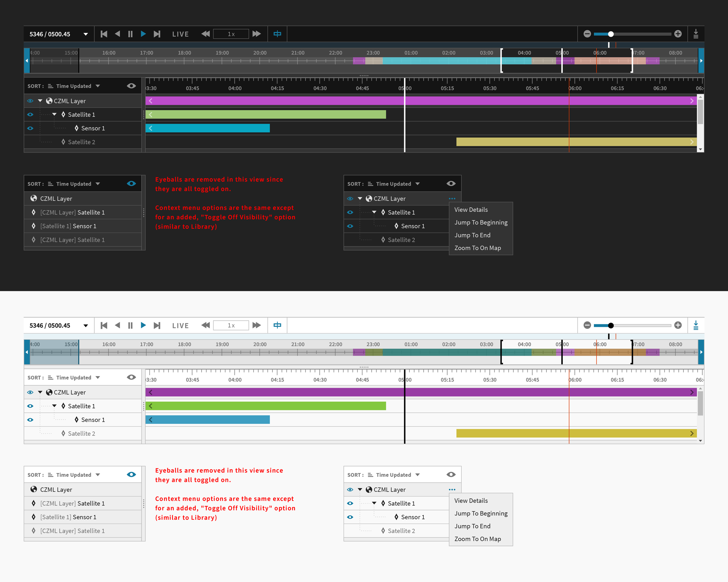Screen dimensions: 728x582
Task: Open Time Updated sort dropdown in light timeline
Action: [x=98, y=377]
